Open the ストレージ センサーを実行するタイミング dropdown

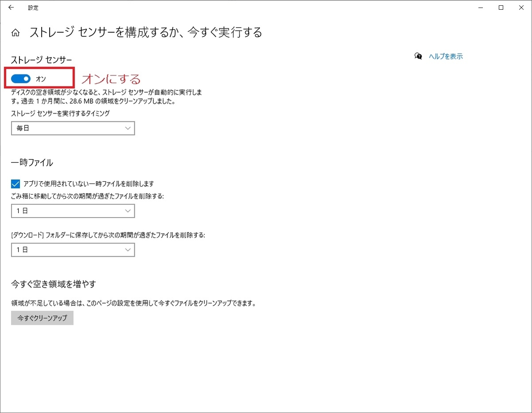point(73,128)
